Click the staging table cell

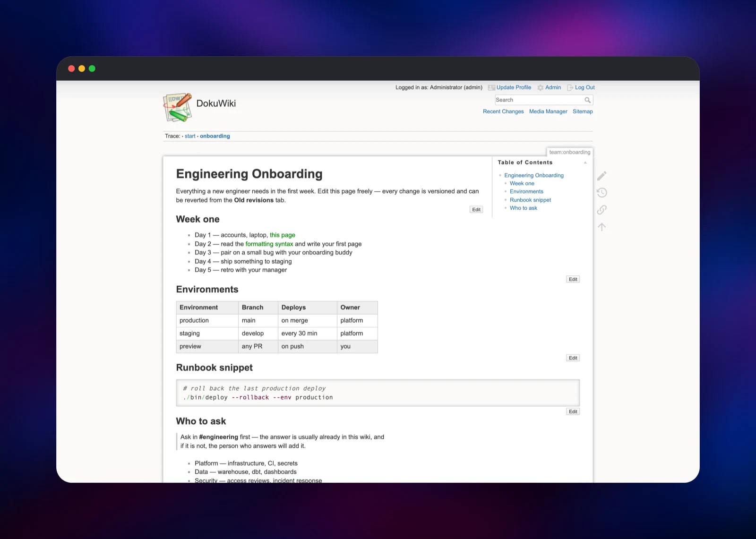click(207, 334)
